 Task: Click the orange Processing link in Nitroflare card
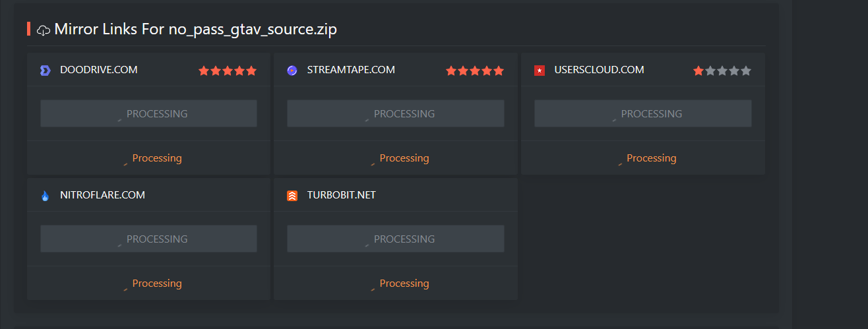click(x=157, y=284)
